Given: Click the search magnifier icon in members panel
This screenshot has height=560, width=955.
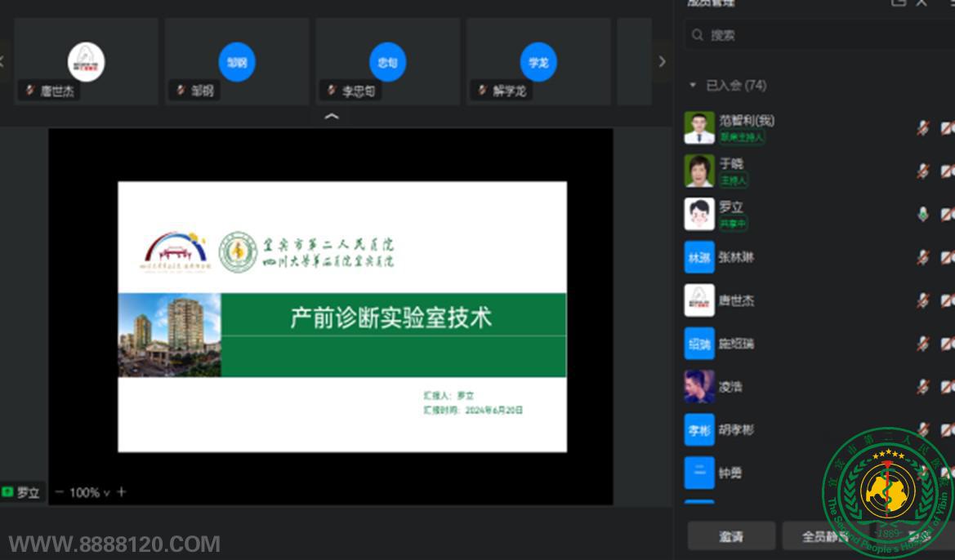Looking at the screenshot, I should tap(697, 35).
